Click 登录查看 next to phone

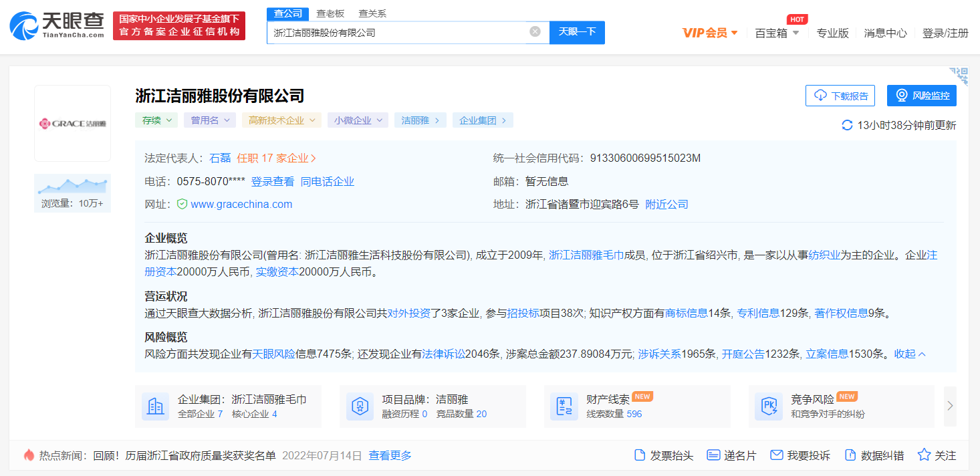pos(273,181)
